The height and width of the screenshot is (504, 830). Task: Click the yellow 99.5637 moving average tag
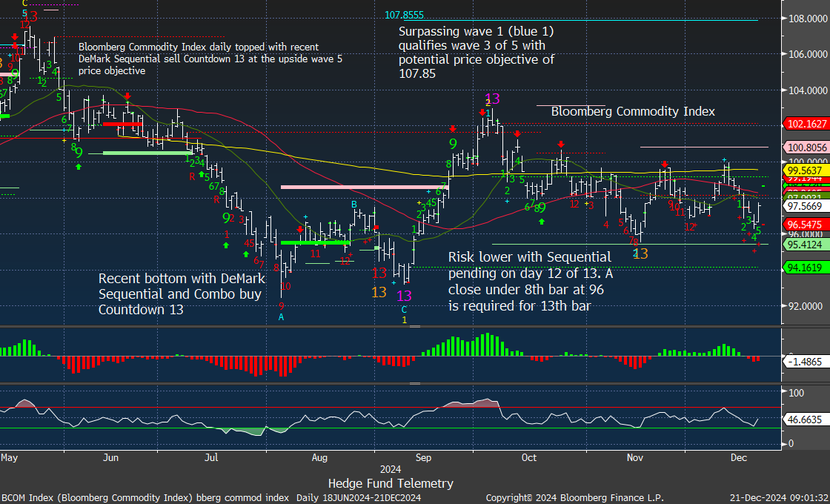pyautogui.click(x=807, y=171)
